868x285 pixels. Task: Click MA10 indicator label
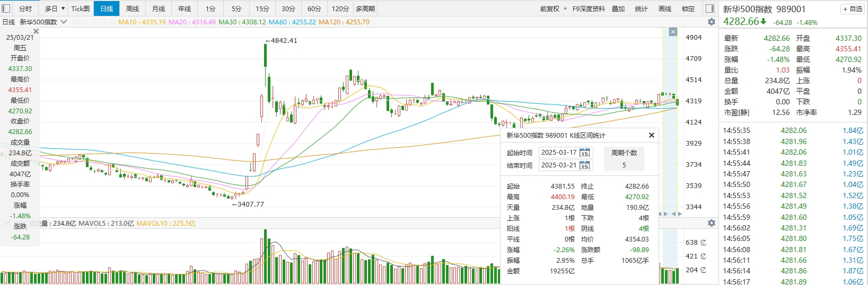pyautogui.click(x=142, y=22)
